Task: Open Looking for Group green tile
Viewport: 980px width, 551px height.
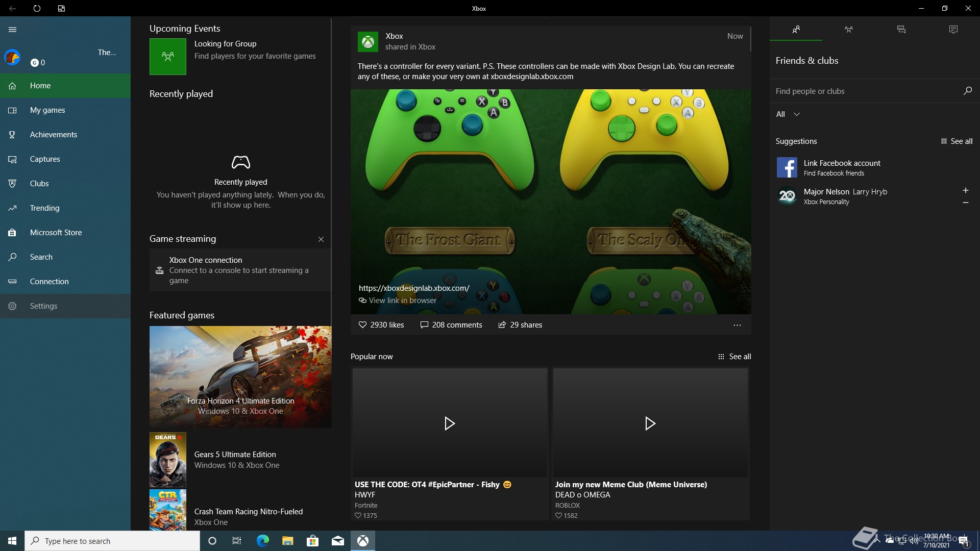Action: 168,57
